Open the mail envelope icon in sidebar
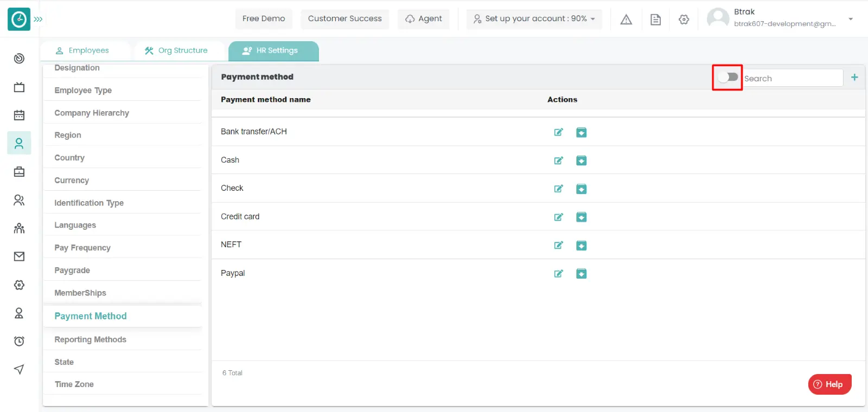 click(19, 256)
